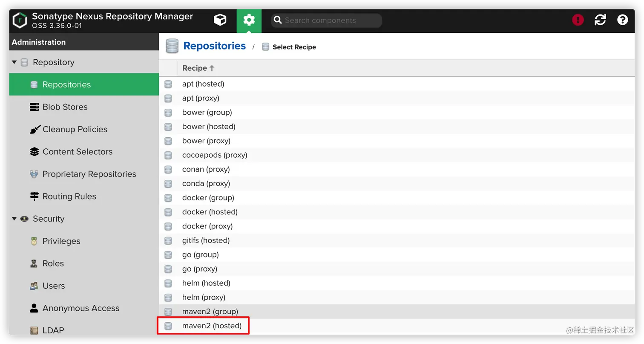644x344 pixels.
Task: Select the go (group) recipe
Action: (x=397, y=255)
